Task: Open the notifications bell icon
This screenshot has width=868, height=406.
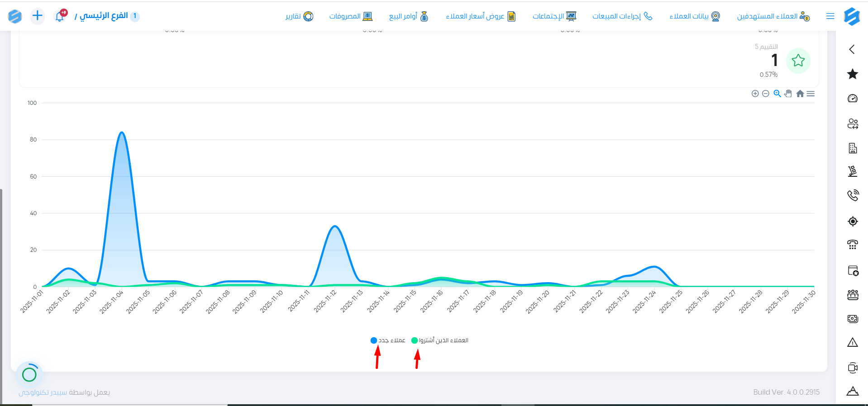Action: pyautogui.click(x=60, y=16)
